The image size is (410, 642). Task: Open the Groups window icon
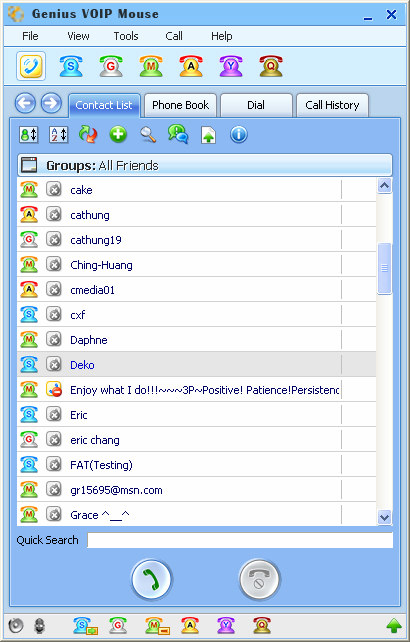29,165
